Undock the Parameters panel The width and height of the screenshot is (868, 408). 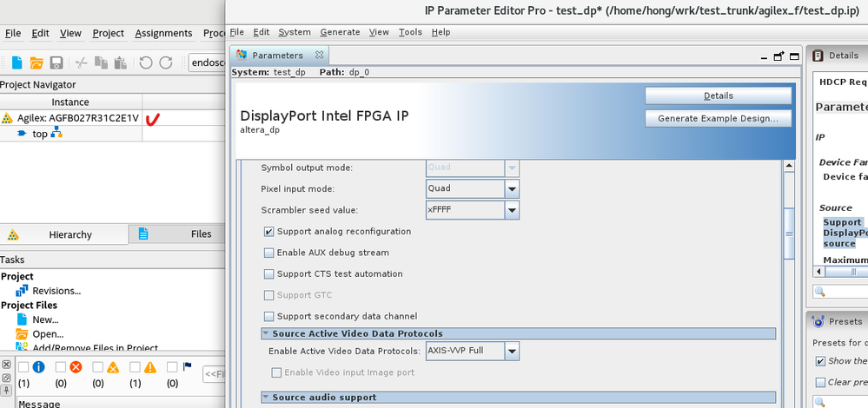pos(779,55)
